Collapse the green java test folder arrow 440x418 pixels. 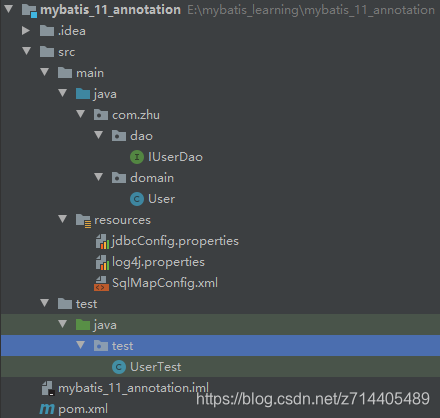point(63,324)
